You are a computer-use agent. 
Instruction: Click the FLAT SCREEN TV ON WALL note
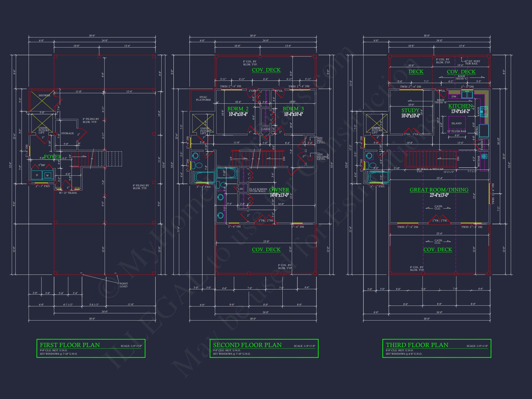coord(258,190)
